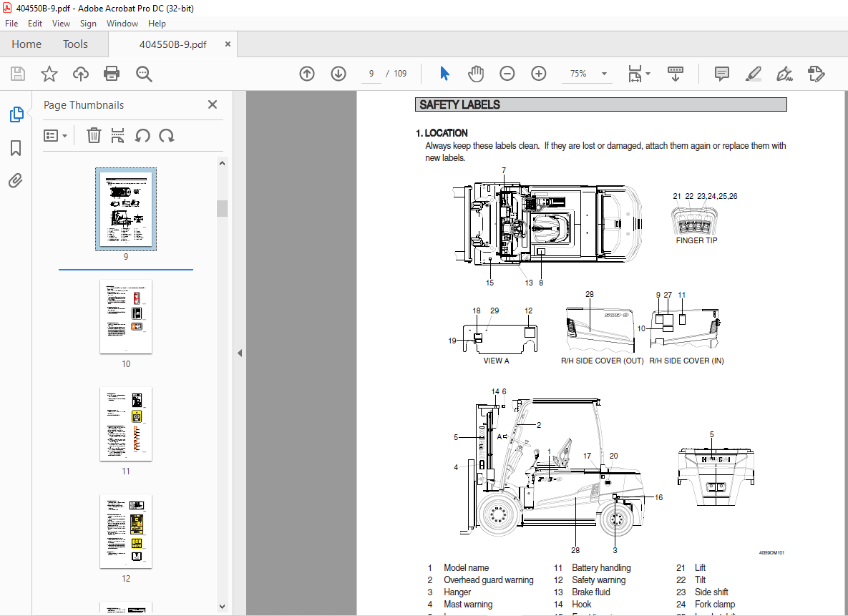Select the Hand pan tool
This screenshot has width=848, height=616.
pos(476,74)
